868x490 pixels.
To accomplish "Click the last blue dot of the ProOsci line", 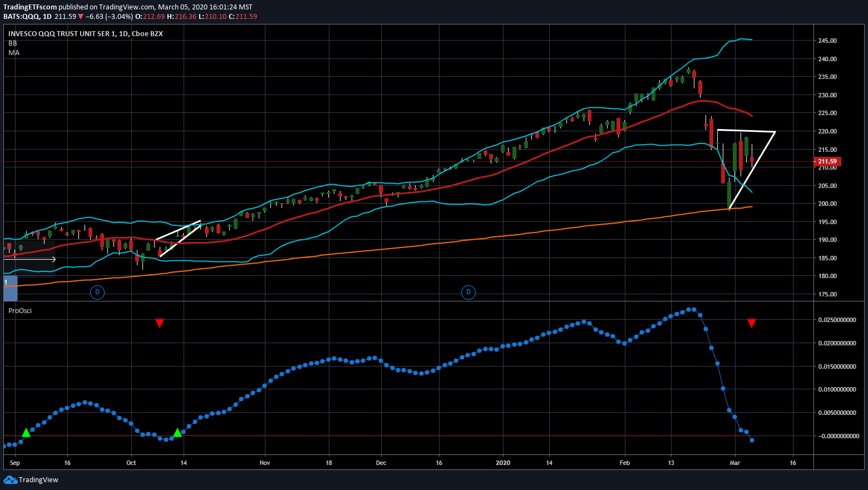I will 752,440.
